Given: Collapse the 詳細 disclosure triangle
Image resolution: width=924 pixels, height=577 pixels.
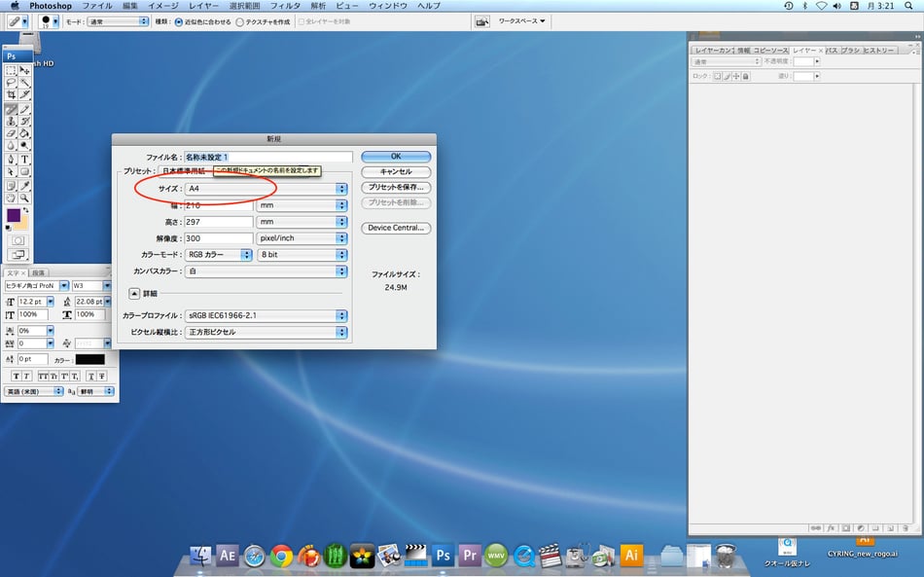Looking at the screenshot, I should [134, 293].
